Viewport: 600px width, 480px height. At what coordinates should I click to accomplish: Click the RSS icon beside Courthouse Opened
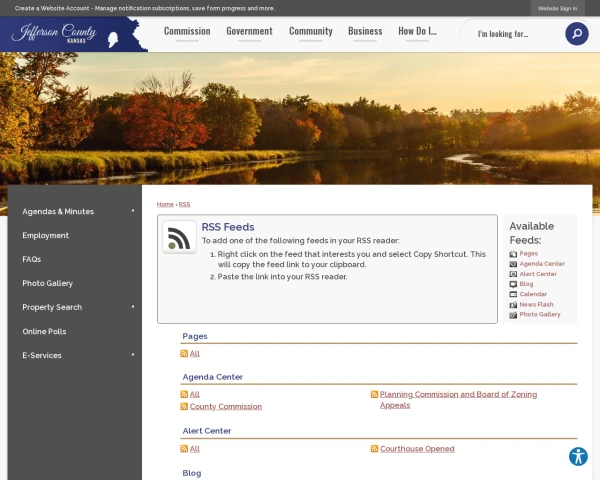pos(375,449)
